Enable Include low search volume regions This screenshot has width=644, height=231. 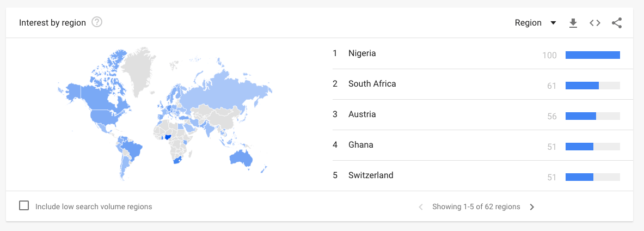click(x=24, y=206)
